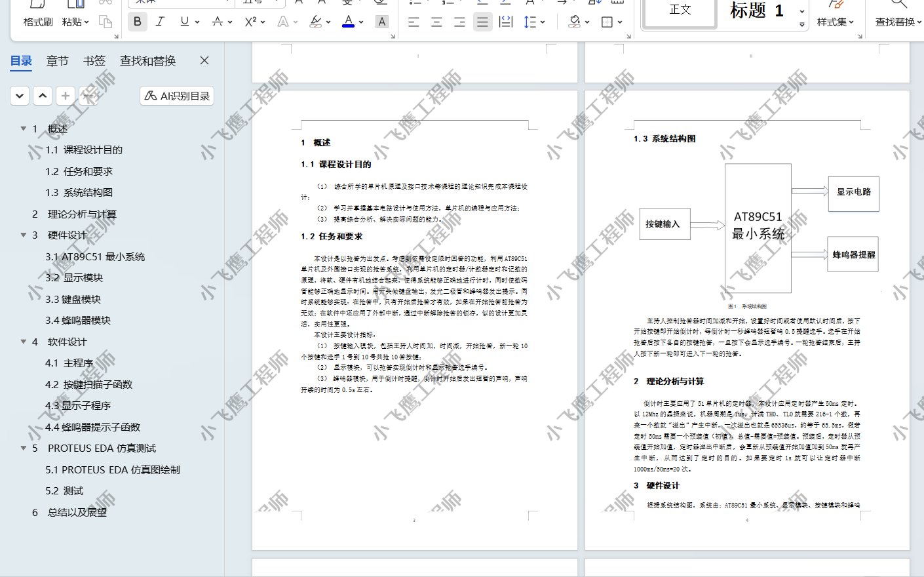Open the 查找替换 find replace dropdown
Screen dimensions: 924x577
[898, 22]
